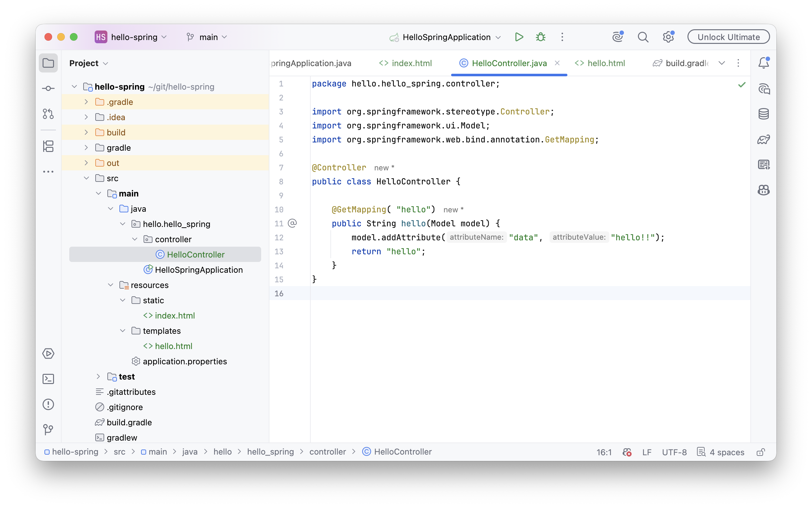Show hidden editor tabs chevron
812x508 pixels.
pyautogui.click(x=722, y=63)
